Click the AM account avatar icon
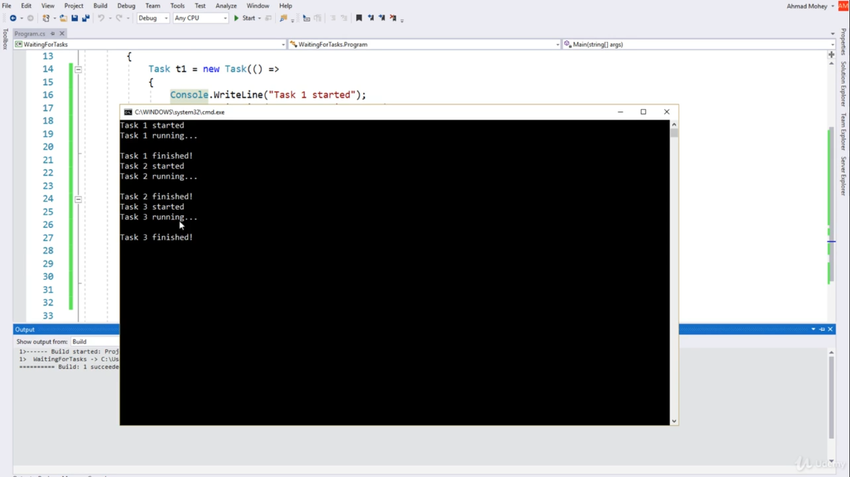Viewport: 850px width, 477px height. pos(843,6)
